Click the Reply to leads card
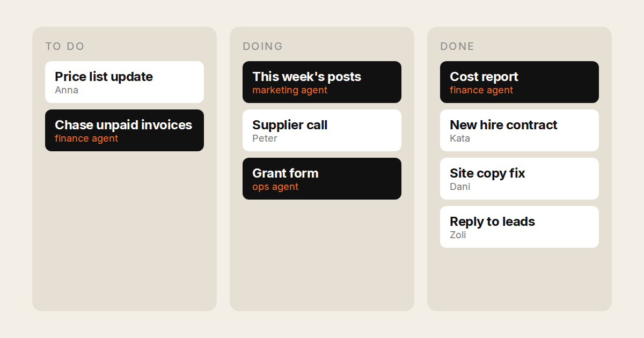Screen dimensions: 644x338 pos(519,227)
